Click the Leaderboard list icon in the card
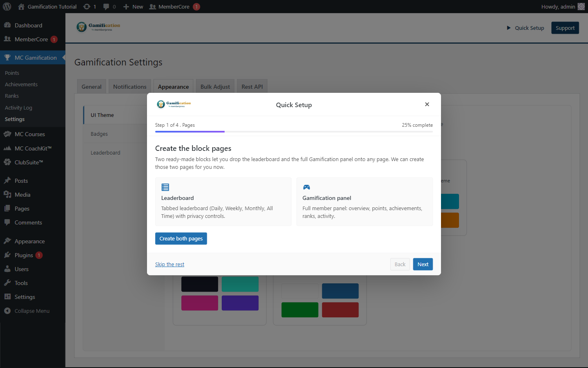 click(165, 187)
